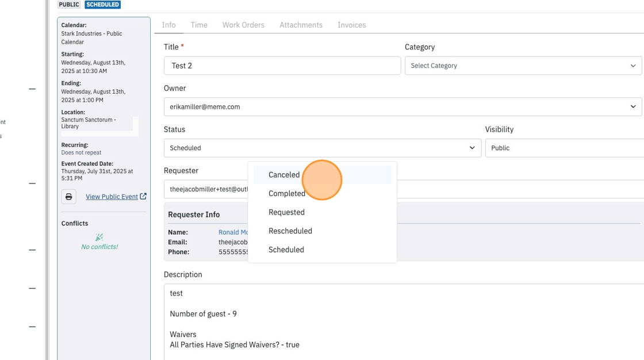Viewport: 644px width, 360px height.
Task: Click the Conflicts heading
Action: [75, 224]
